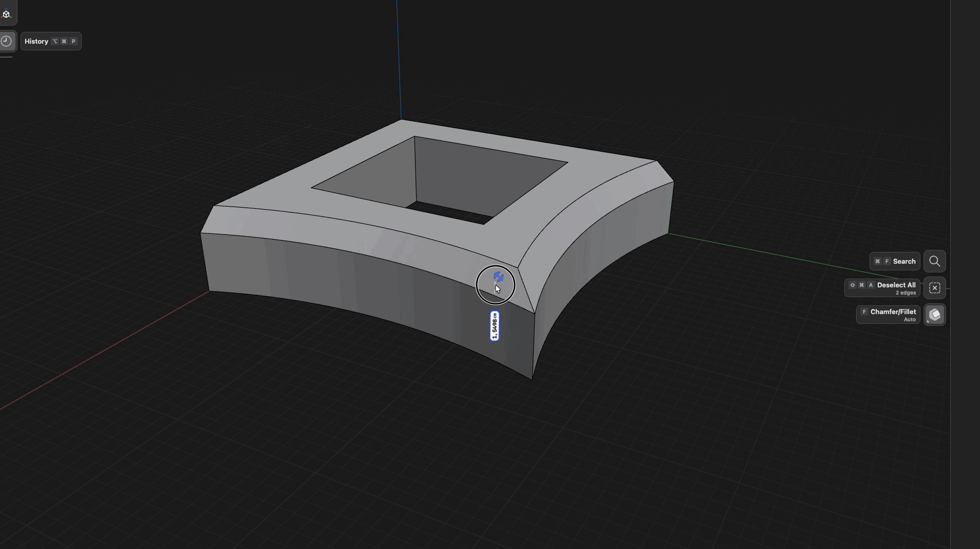Click the Deselect All label button
The width and height of the screenshot is (980, 549).
tap(882, 288)
